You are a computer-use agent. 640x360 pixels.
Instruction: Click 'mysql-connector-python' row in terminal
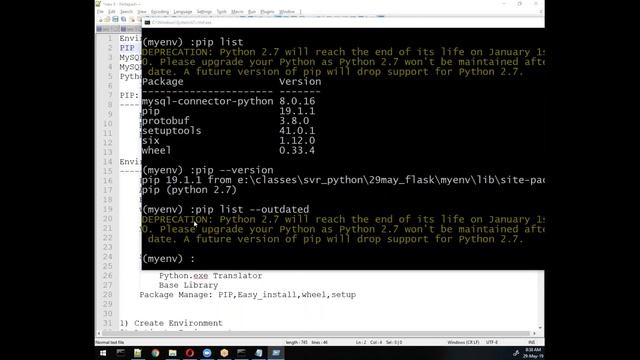[x=229, y=101]
